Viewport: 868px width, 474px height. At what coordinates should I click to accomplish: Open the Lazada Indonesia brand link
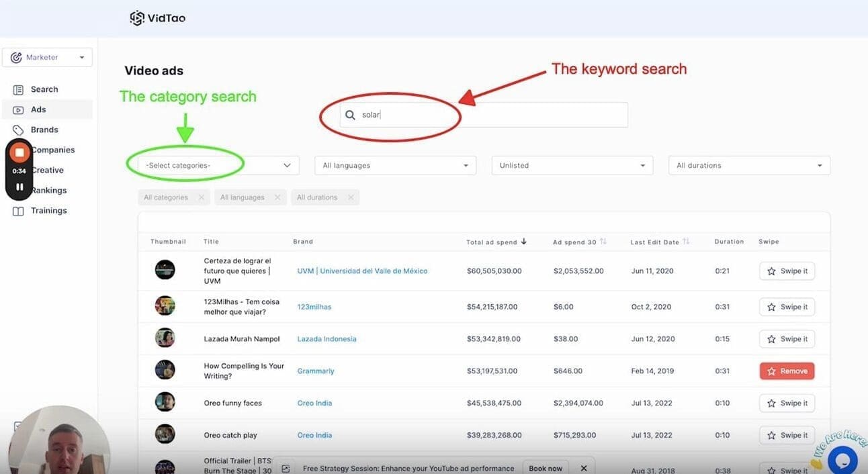click(x=327, y=339)
